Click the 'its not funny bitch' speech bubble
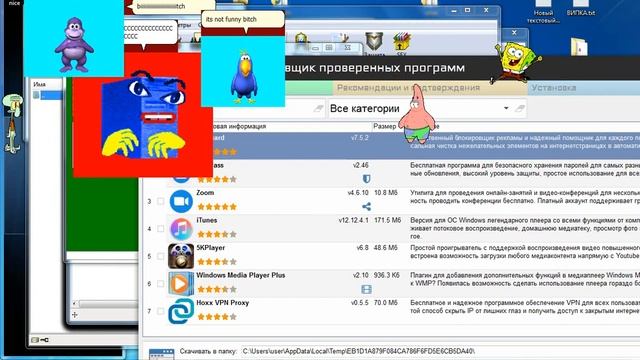This screenshot has width=640, height=360. 243,20
